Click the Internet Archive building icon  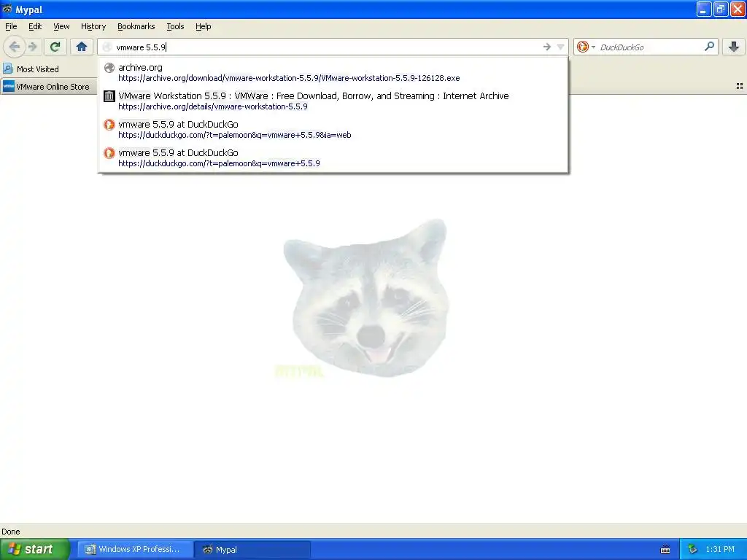109,96
